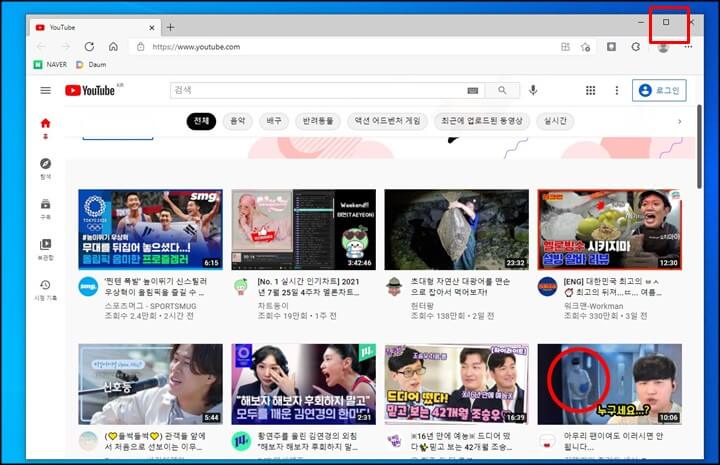Click the browser forward arrow
Image resolution: width=720 pixels, height=465 pixels.
(65, 46)
